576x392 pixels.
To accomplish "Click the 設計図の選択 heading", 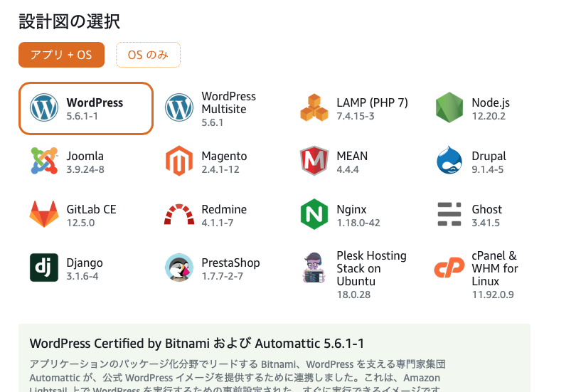I will pos(70,21).
